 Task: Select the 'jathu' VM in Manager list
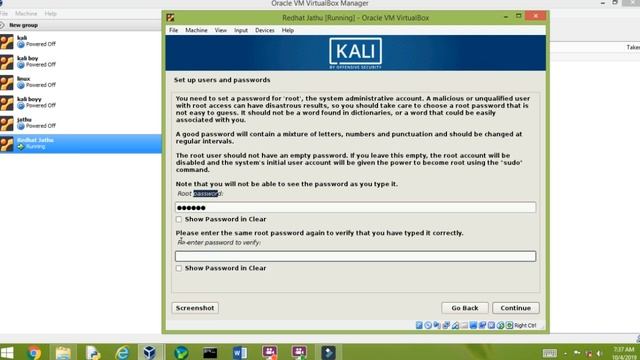[x=81, y=123]
